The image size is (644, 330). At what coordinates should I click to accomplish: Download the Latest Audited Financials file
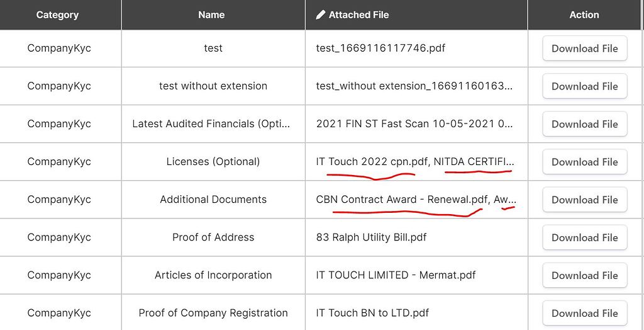584,124
